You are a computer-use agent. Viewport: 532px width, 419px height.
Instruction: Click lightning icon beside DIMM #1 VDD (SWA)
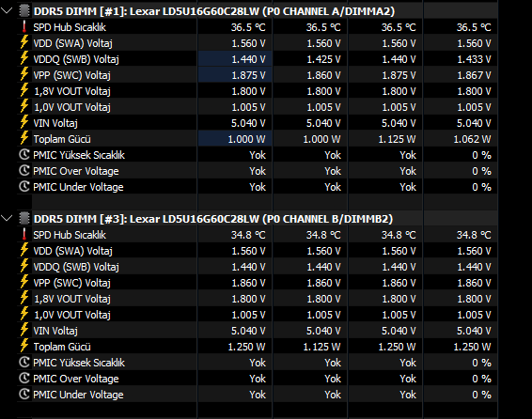point(24,42)
